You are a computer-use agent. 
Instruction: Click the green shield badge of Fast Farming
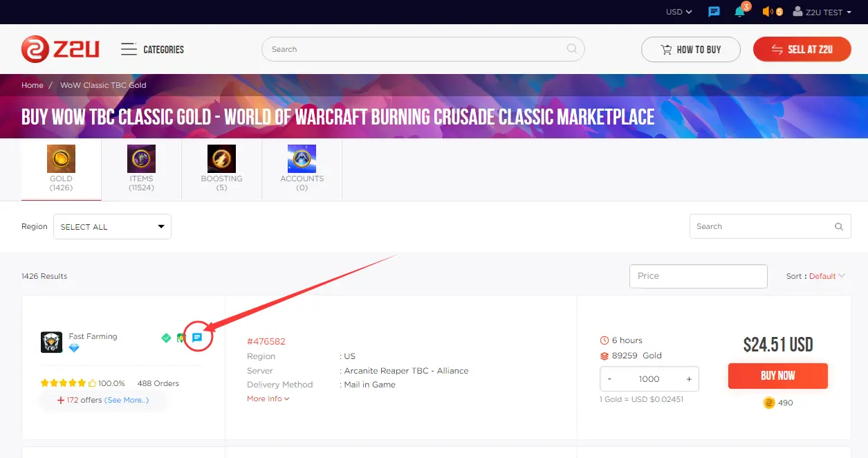[181, 338]
